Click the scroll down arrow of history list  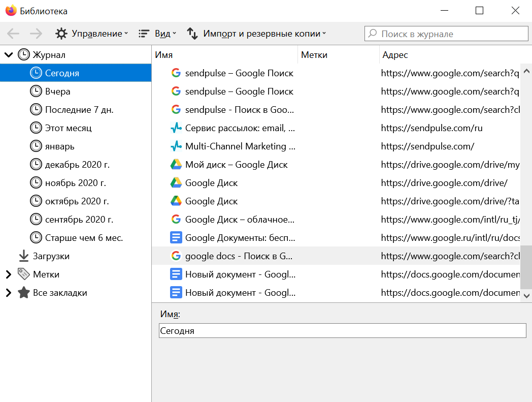[x=526, y=295]
